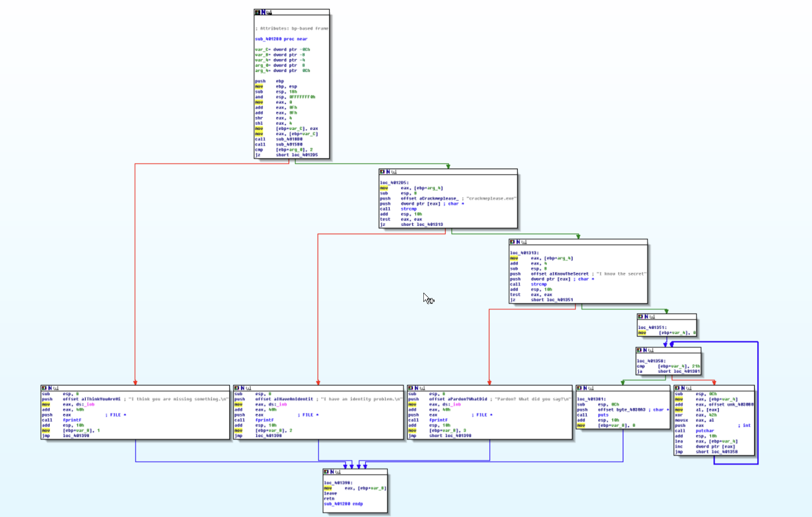Viewport: 812px width, 517px height.
Task: Click call sub_401580 operand
Action: click(x=289, y=144)
